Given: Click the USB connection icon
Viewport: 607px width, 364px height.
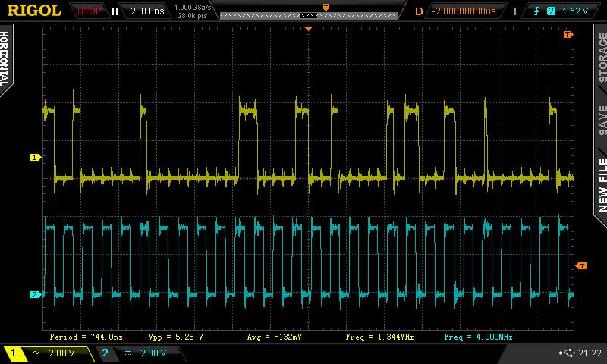Looking at the screenshot, I should click(567, 353).
